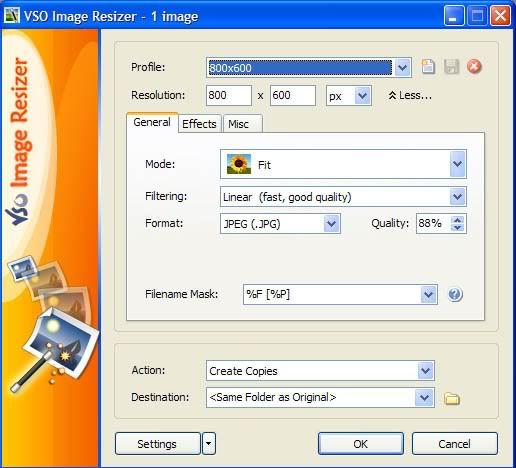
Task: Browse destination with the folder icon
Action: 452,398
